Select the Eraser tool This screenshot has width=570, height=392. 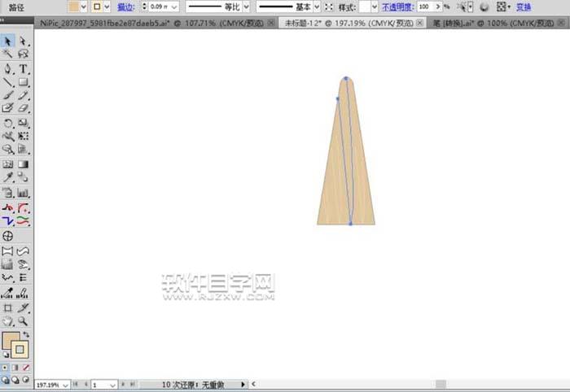tap(24, 108)
